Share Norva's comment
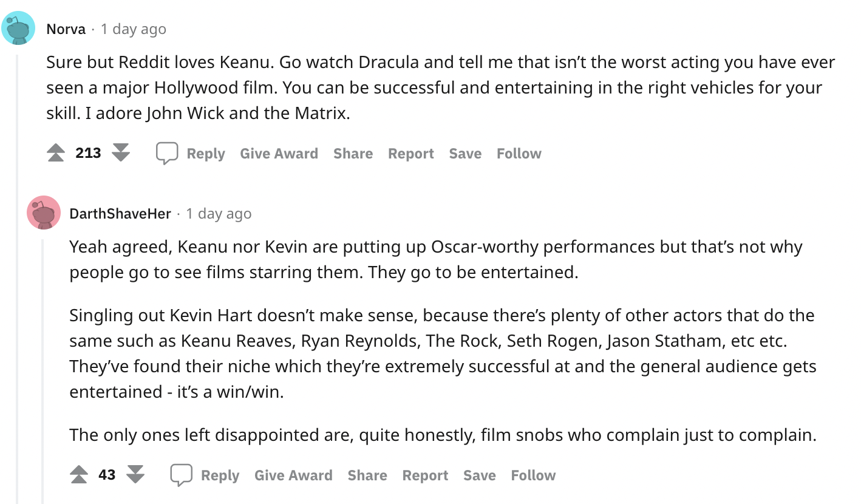 pyautogui.click(x=353, y=154)
